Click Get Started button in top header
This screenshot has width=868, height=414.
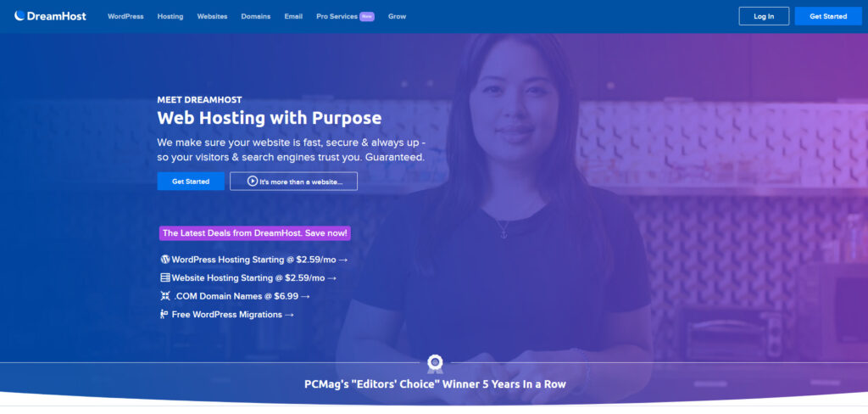[828, 16]
